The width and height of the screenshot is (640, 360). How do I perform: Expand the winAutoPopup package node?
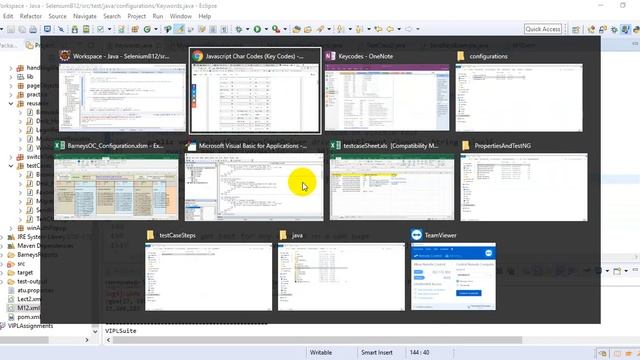point(11,228)
